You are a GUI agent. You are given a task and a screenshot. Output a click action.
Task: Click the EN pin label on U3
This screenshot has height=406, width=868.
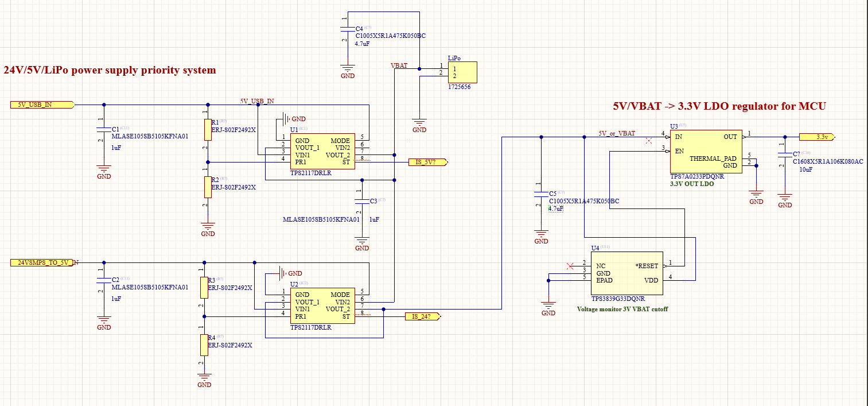(680, 151)
